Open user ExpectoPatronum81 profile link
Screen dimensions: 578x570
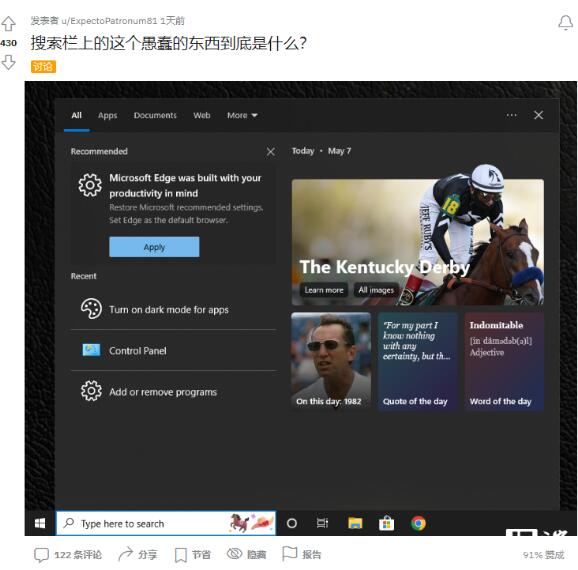pyautogui.click(x=109, y=21)
